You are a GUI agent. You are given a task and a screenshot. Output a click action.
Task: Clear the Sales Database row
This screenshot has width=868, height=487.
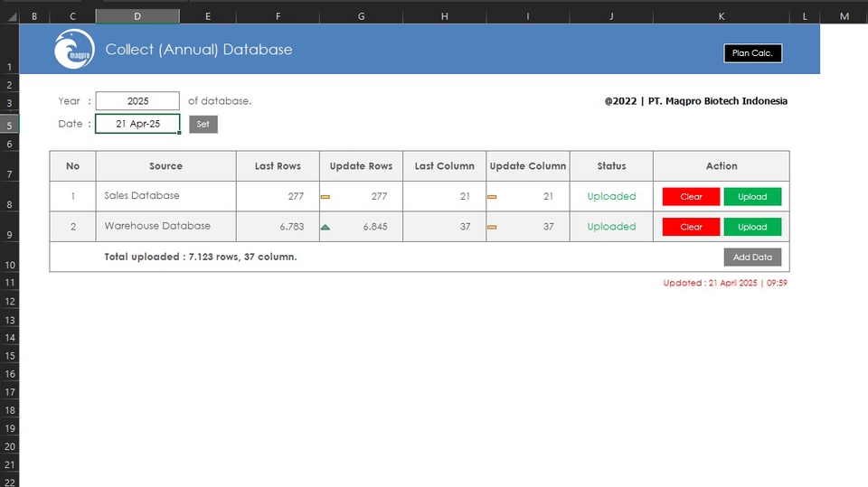click(691, 196)
